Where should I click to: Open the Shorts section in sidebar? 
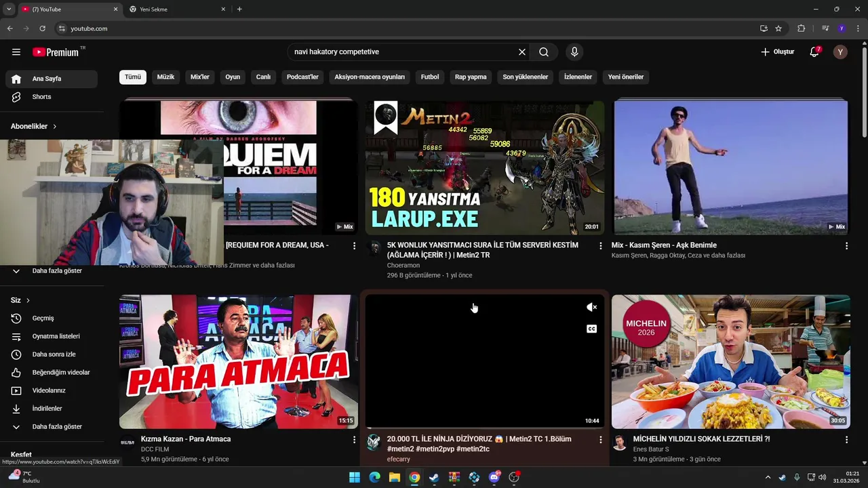coord(52,97)
